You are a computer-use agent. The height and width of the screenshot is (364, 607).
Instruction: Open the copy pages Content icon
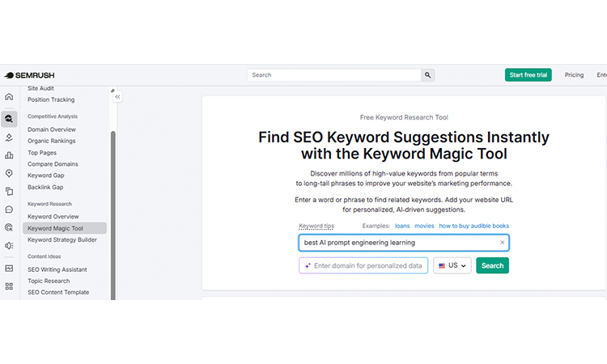pyautogui.click(x=9, y=191)
